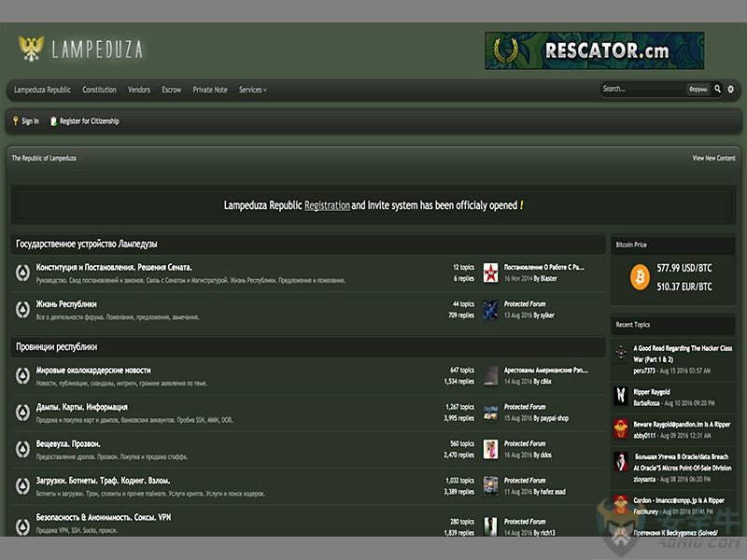The image size is (747, 560).
Task: Click forum status icon beside Мировые околокардерские новости
Action: click(22, 376)
